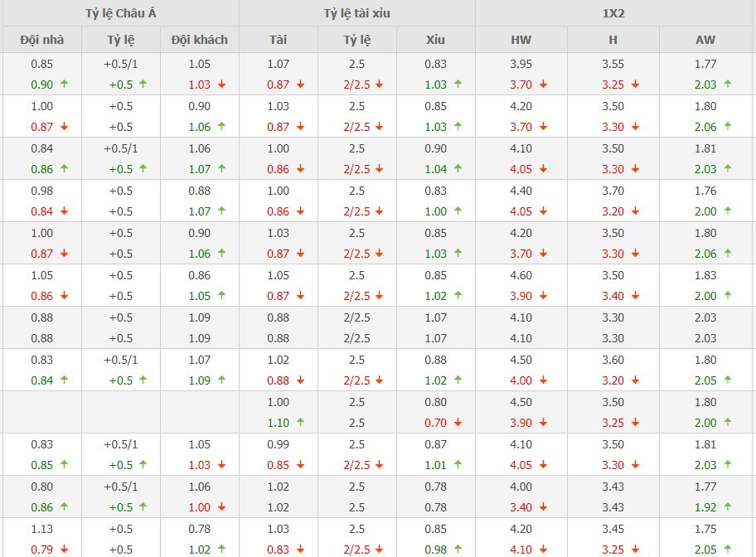
Task: Click the AW column header
Action: (706, 39)
